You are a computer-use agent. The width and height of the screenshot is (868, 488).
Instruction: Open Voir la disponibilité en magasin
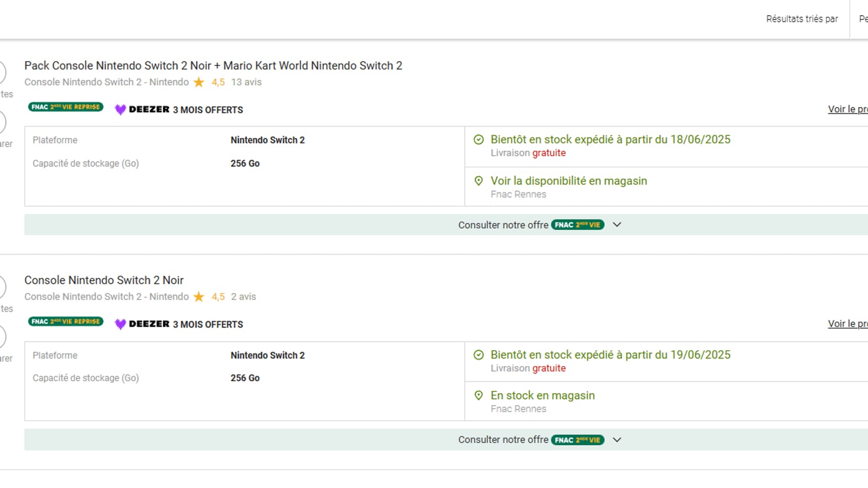coord(569,181)
